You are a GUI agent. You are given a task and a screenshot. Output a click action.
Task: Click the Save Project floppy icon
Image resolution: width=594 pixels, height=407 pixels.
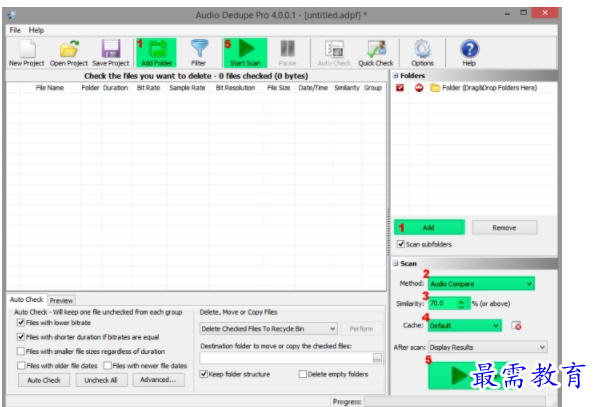click(x=111, y=53)
